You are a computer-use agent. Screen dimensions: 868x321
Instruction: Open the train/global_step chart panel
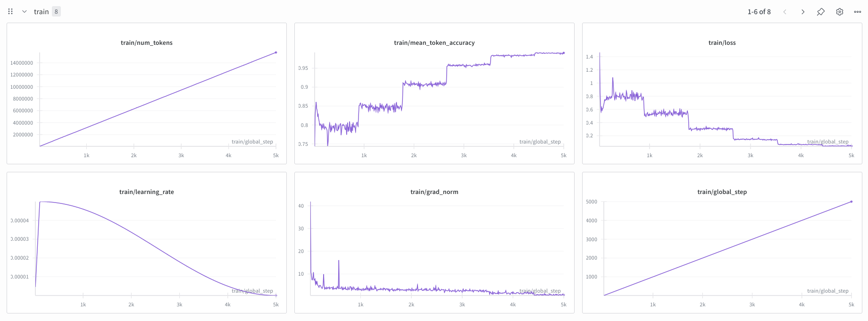click(x=722, y=243)
